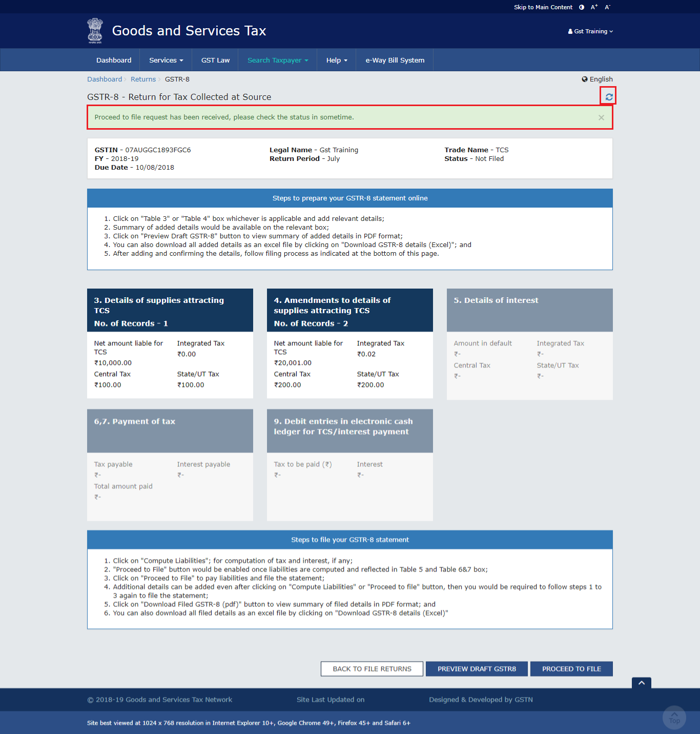This screenshot has width=700, height=734.
Task: Click PREVIEW DRAFT GSTR8 button
Action: point(477,669)
